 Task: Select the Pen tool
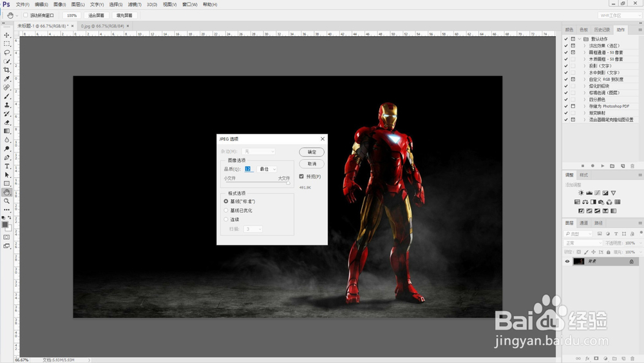coord(6,157)
